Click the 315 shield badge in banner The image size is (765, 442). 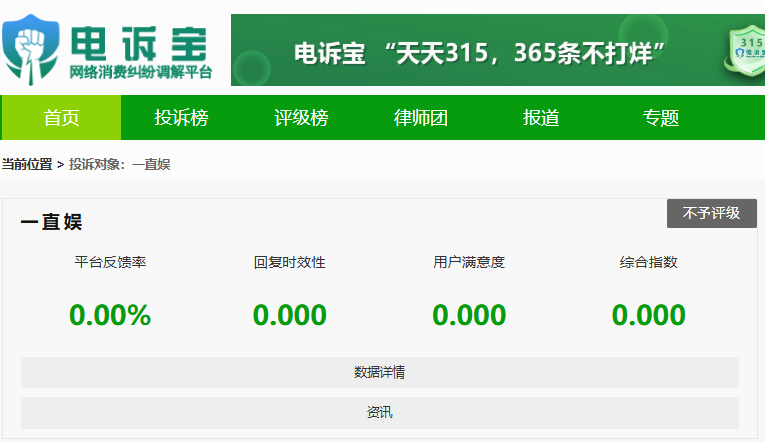pos(746,51)
